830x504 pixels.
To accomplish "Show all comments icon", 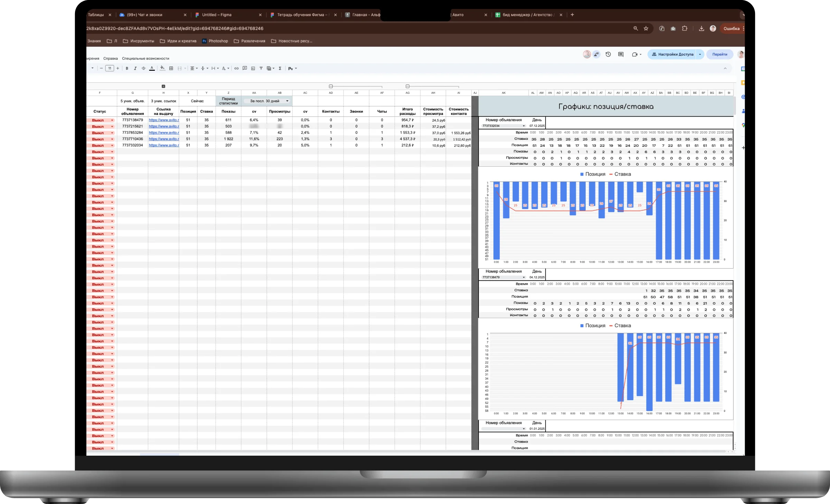I will tap(621, 54).
